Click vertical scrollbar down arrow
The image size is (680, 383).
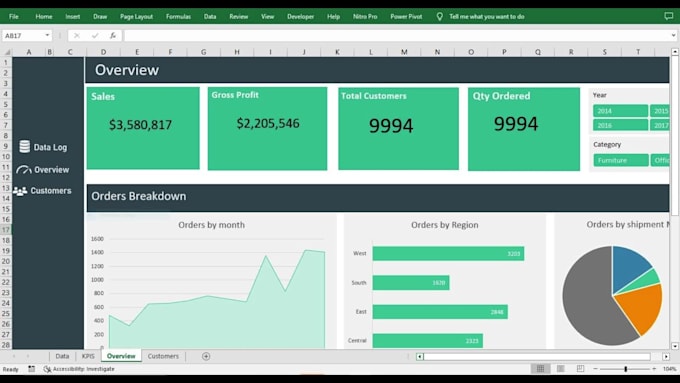point(675,346)
